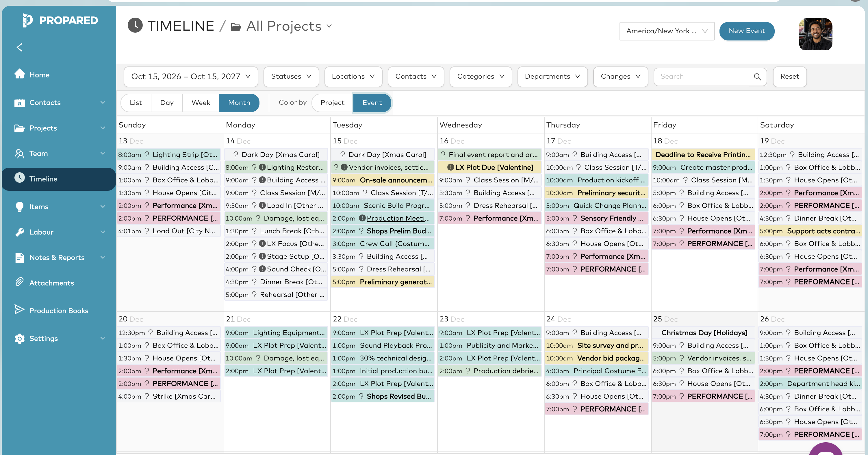Switch to Month view
The width and height of the screenshot is (868, 455).
click(x=239, y=102)
